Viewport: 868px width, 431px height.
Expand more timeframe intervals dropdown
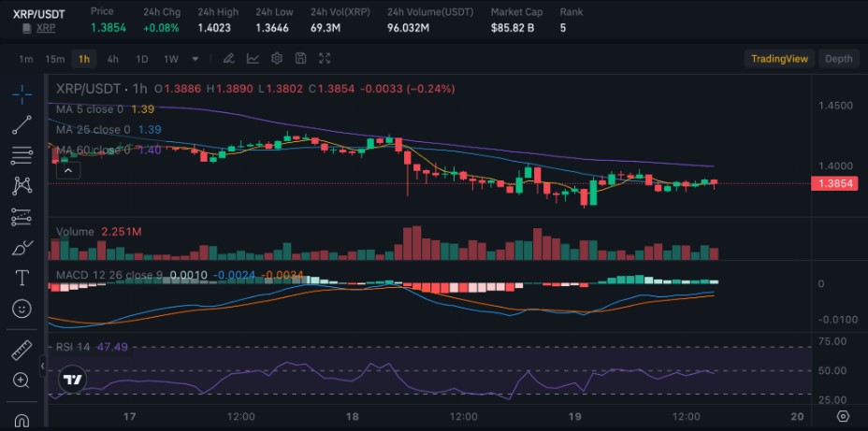pos(195,59)
